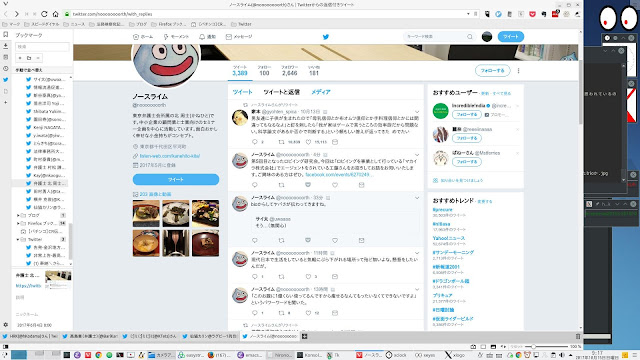
Task: Open dropdown chevron on the lobbying tweet
Action: [417, 155]
